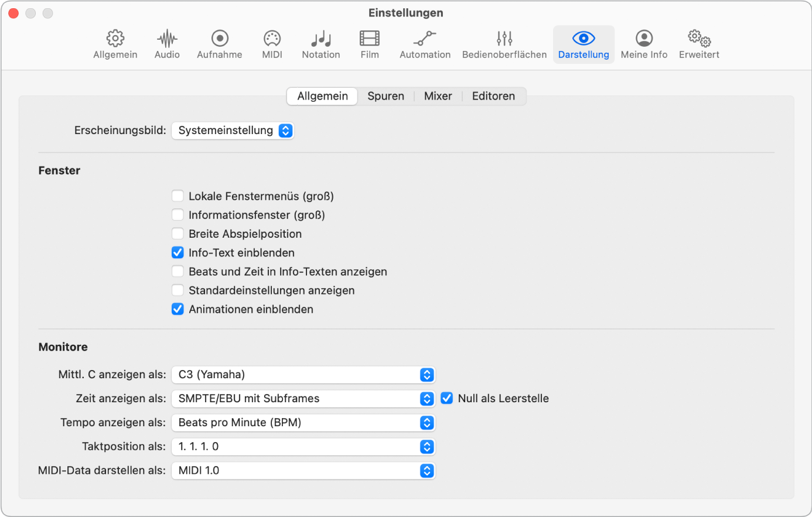Open the Erscheinungsbild dropdown
Screen dimensions: 812x517
233,131
